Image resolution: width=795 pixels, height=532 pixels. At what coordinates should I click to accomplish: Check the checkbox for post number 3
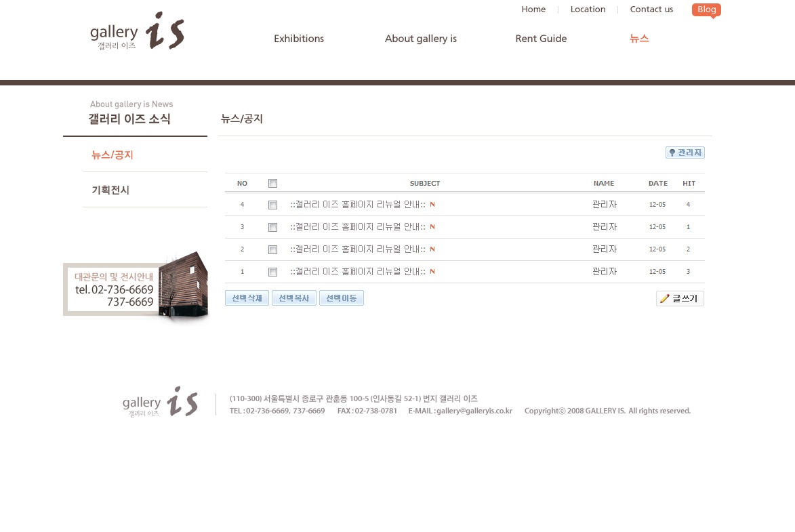coord(272,227)
